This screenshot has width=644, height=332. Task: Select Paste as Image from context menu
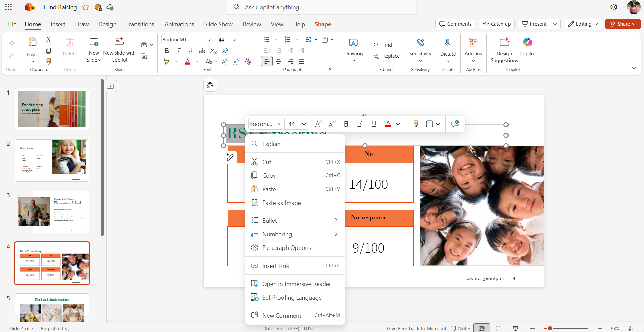(x=281, y=203)
